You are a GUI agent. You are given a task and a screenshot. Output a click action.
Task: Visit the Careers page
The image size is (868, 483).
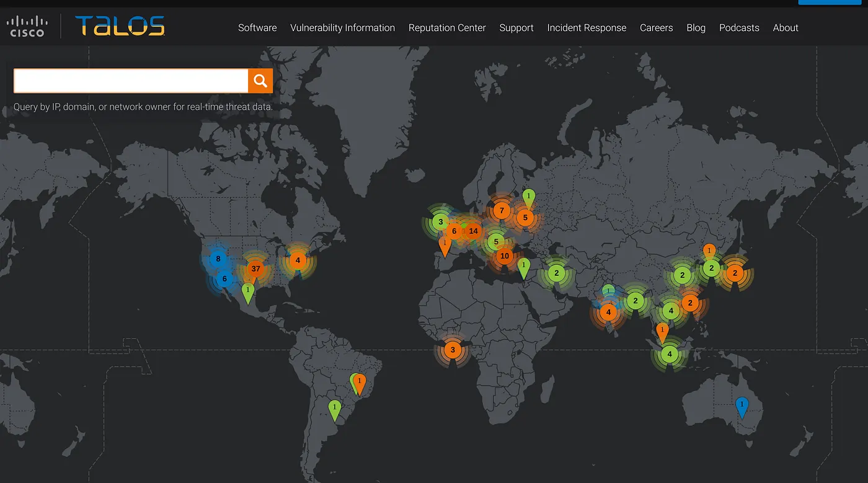(657, 28)
